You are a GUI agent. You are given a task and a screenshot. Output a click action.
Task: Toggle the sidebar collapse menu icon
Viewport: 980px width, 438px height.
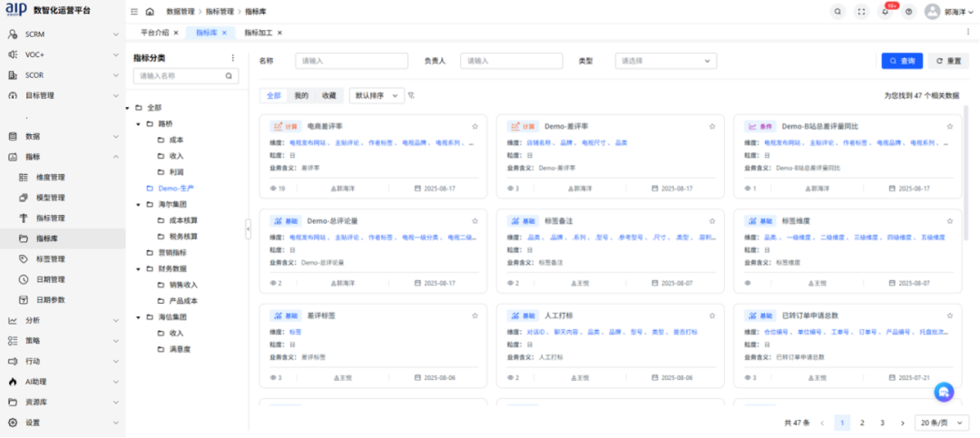(x=134, y=12)
